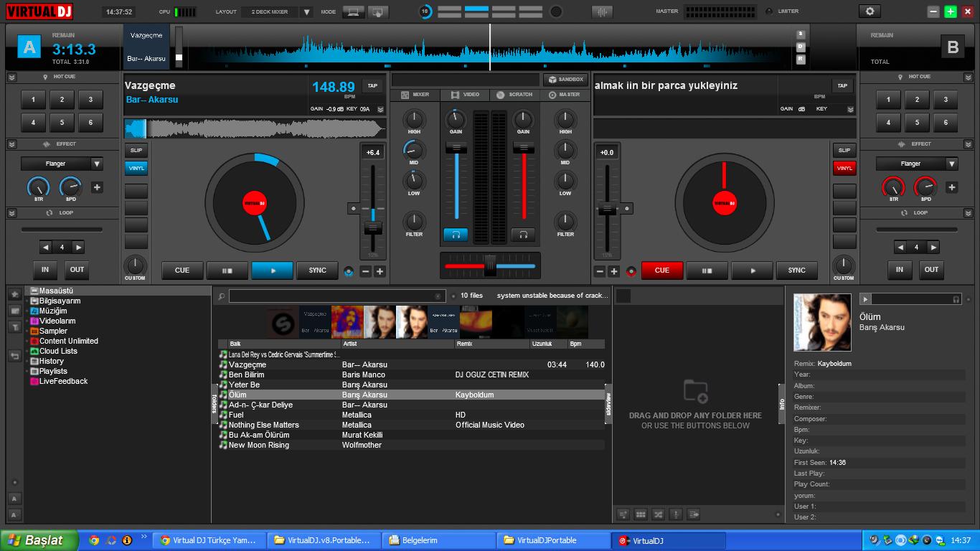
Task: Collapse the left HOT CUE panel
Action: pos(12,77)
